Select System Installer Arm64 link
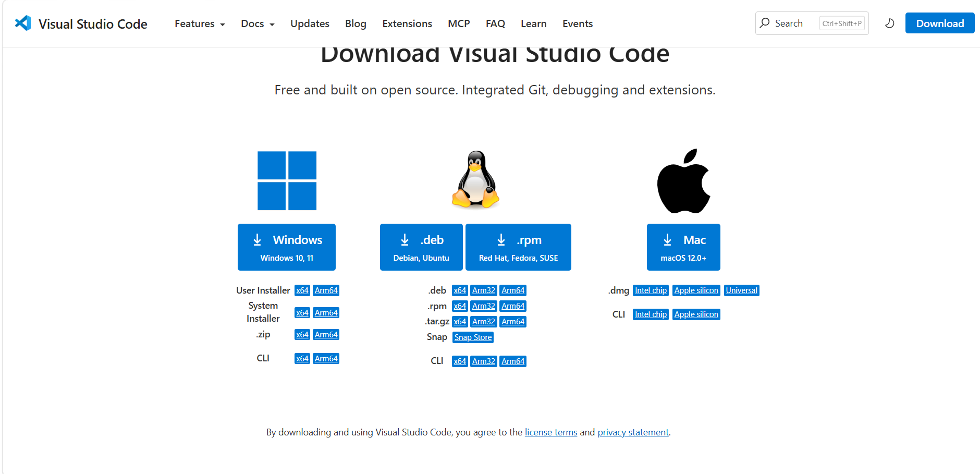This screenshot has height=474, width=980. (x=326, y=312)
